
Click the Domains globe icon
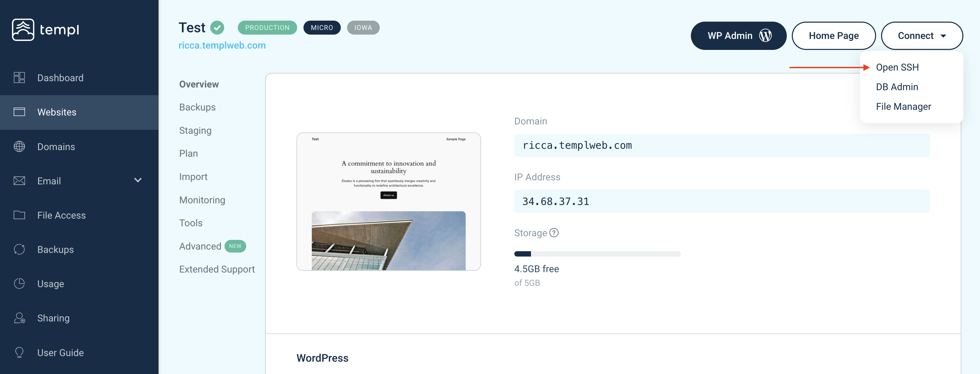tap(19, 146)
